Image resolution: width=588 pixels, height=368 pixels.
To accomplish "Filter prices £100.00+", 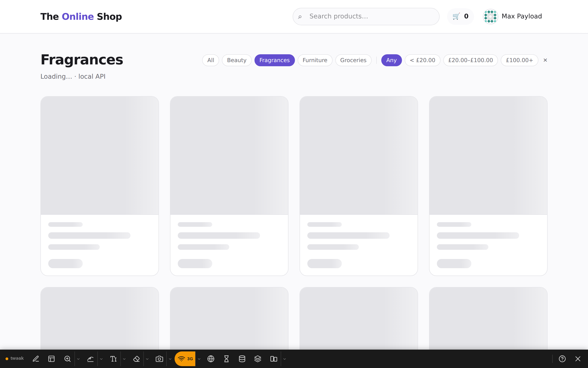I will (520, 60).
